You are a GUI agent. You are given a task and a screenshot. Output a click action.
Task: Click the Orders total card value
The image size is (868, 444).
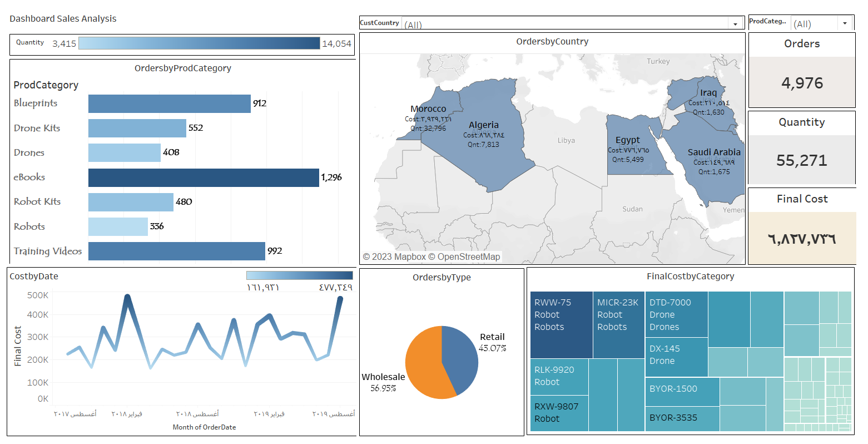click(x=801, y=83)
